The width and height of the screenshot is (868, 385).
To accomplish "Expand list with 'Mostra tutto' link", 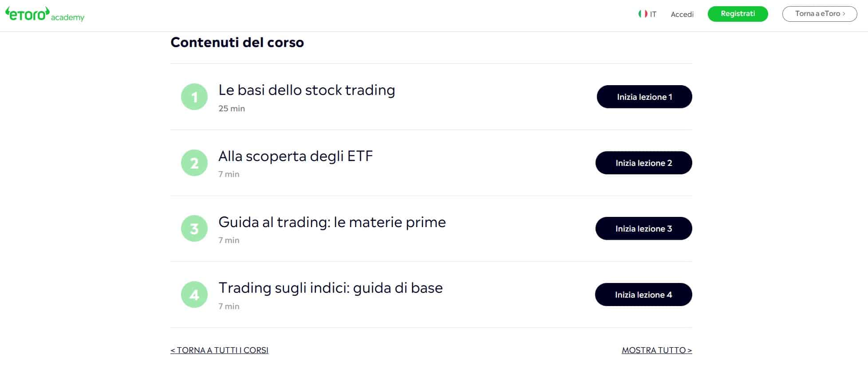I will pyautogui.click(x=657, y=350).
